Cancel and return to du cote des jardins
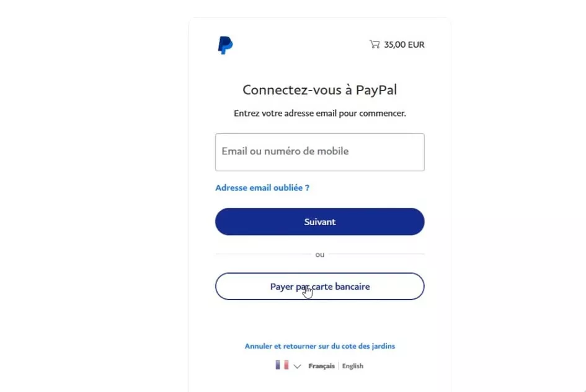This screenshot has height=392, width=586. pyautogui.click(x=320, y=346)
